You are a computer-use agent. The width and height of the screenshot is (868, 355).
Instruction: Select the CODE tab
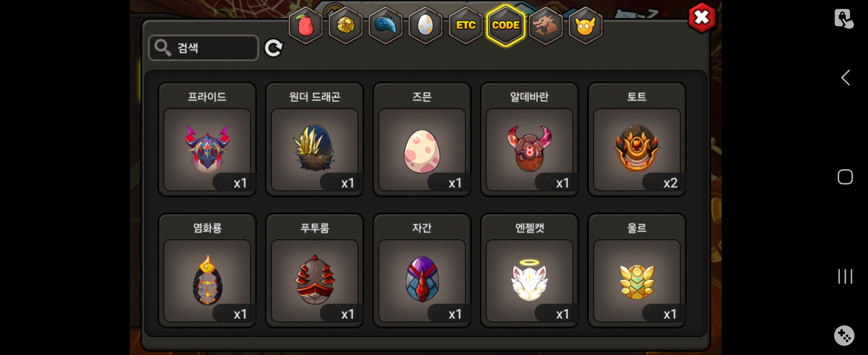505,25
